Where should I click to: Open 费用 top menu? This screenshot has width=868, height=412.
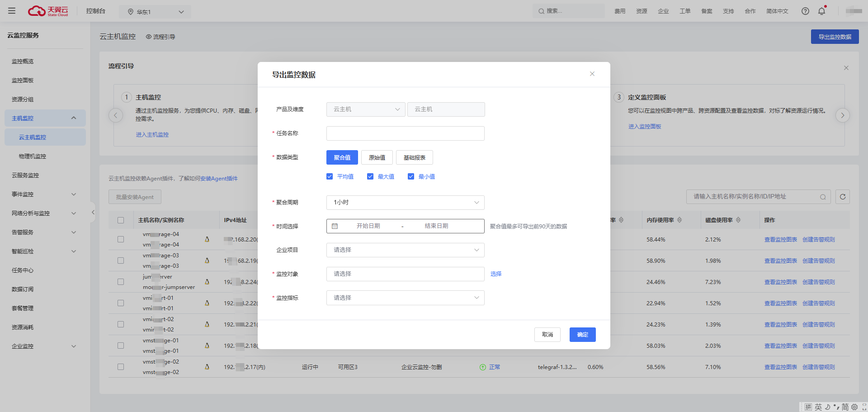620,11
